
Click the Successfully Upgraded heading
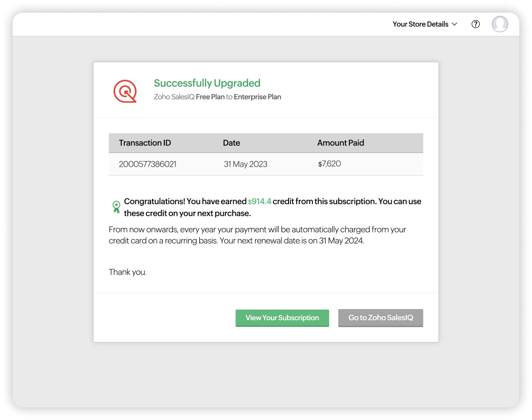point(207,83)
